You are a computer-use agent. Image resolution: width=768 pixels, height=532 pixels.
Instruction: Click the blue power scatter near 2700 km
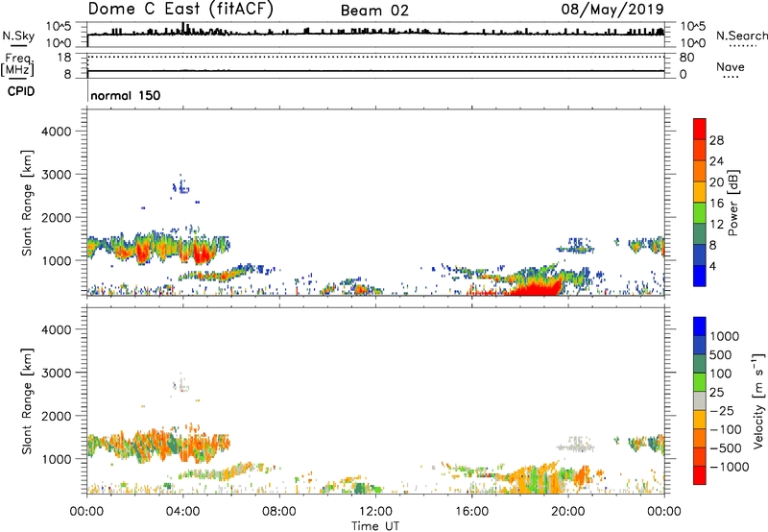180,186
